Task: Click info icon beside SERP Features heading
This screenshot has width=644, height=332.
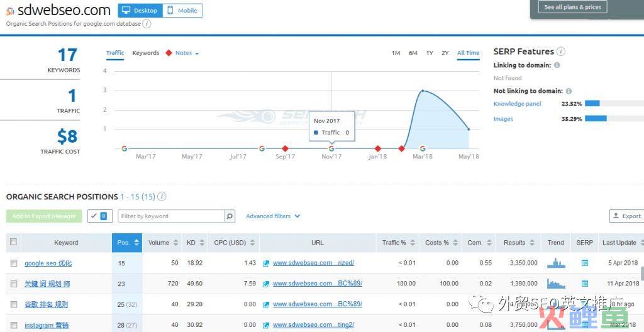Action: pos(561,52)
